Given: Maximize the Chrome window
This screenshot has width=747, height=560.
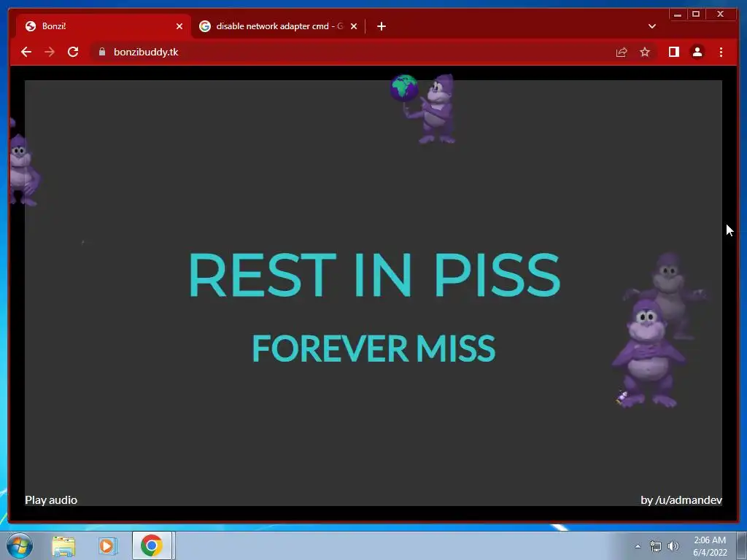Looking at the screenshot, I should 696,15.
